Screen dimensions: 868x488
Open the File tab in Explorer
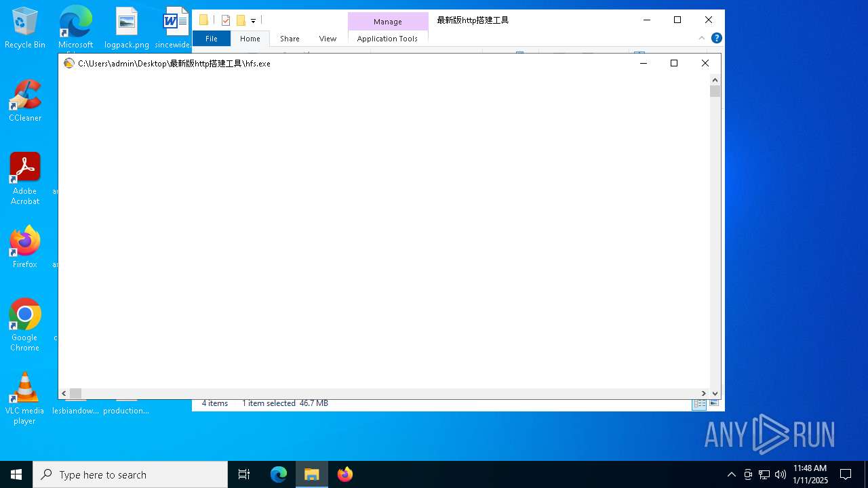tap(212, 39)
